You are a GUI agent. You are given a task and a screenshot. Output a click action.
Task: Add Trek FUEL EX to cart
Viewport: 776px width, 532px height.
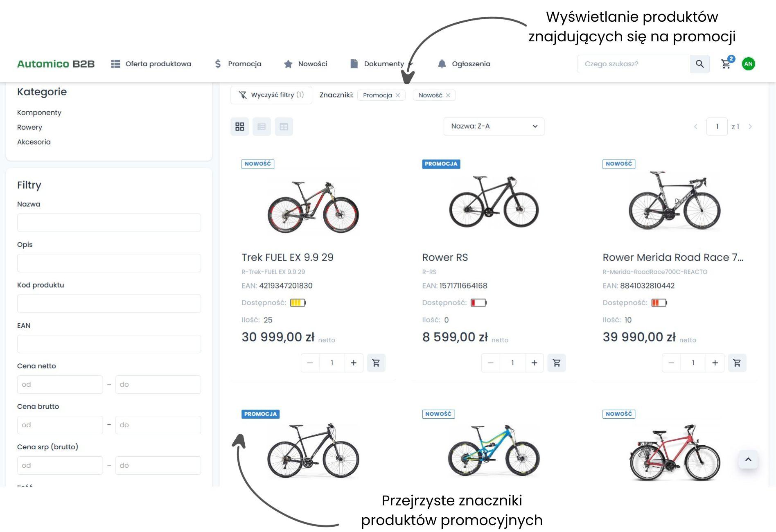pyautogui.click(x=376, y=363)
